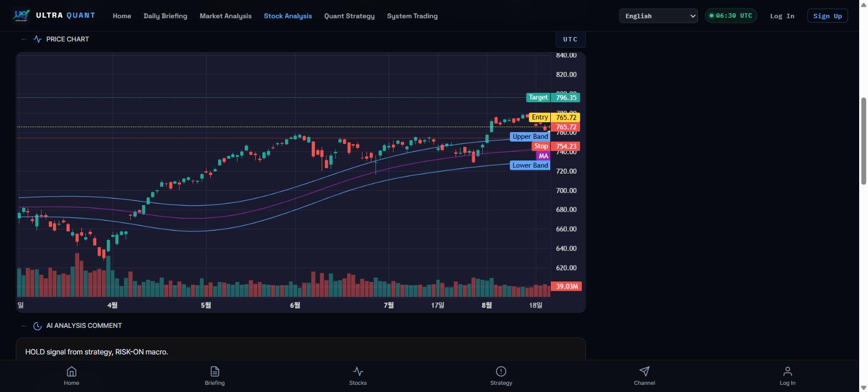Click the Stop price label
The height and width of the screenshot is (392, 868).
coord(541,147)
